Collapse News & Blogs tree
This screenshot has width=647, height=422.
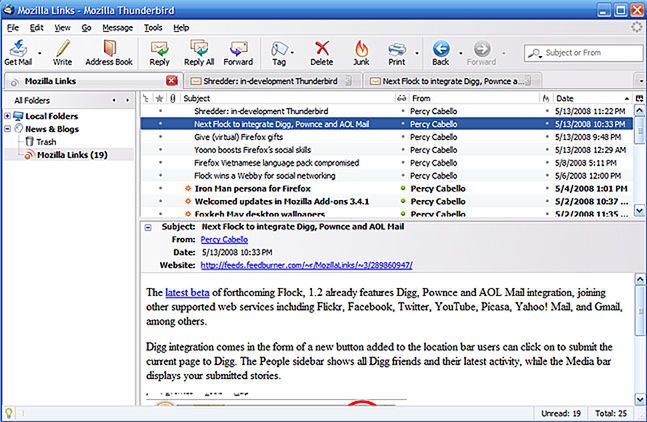pos(7,129)
